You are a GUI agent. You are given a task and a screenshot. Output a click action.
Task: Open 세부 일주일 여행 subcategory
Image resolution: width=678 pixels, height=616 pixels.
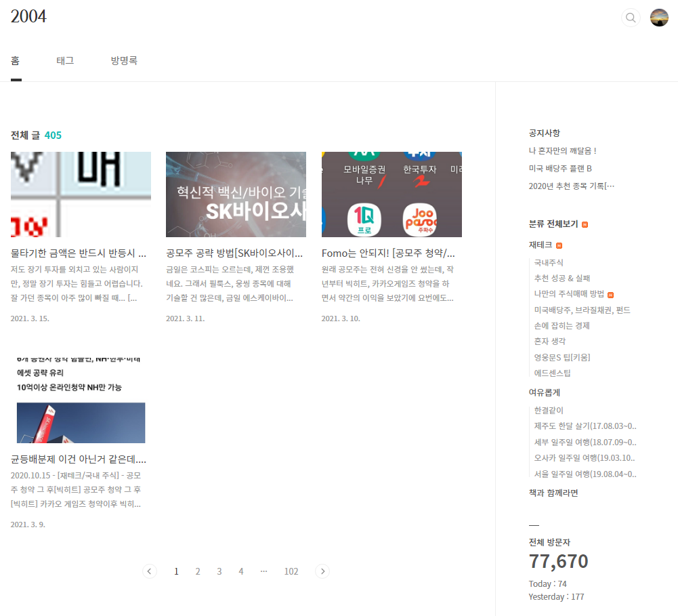pos(585,442)
